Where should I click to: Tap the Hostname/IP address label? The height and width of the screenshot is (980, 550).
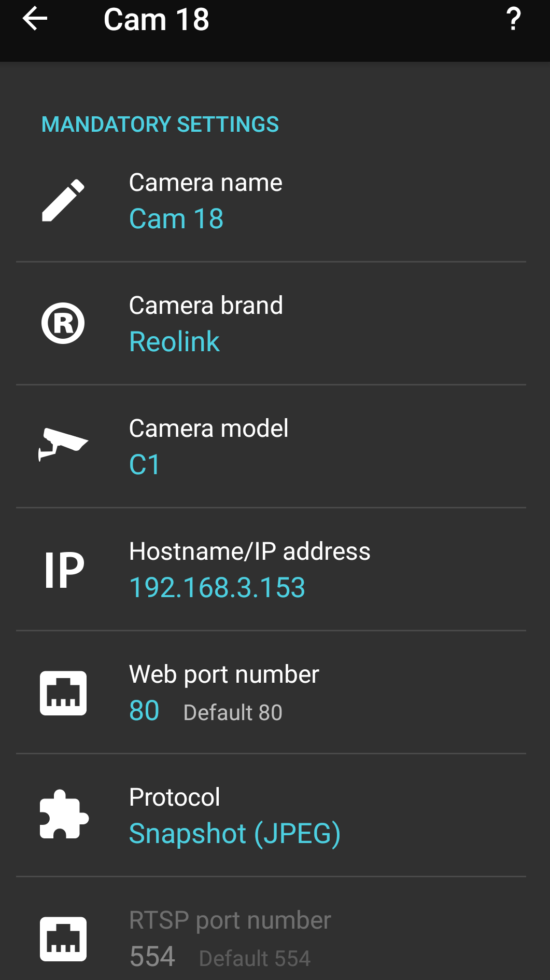[x=250, y=551]
